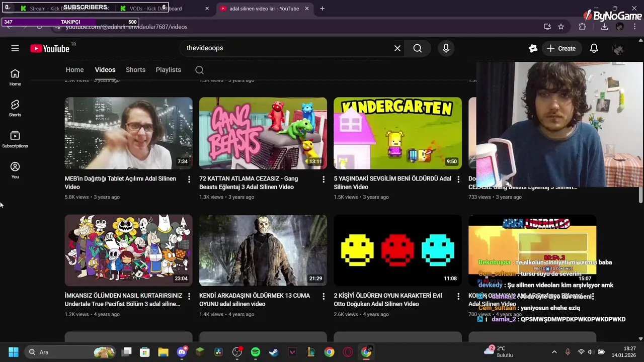Open more options for İMKANSIZ ÖLÜMDEN video

(189, 297)
